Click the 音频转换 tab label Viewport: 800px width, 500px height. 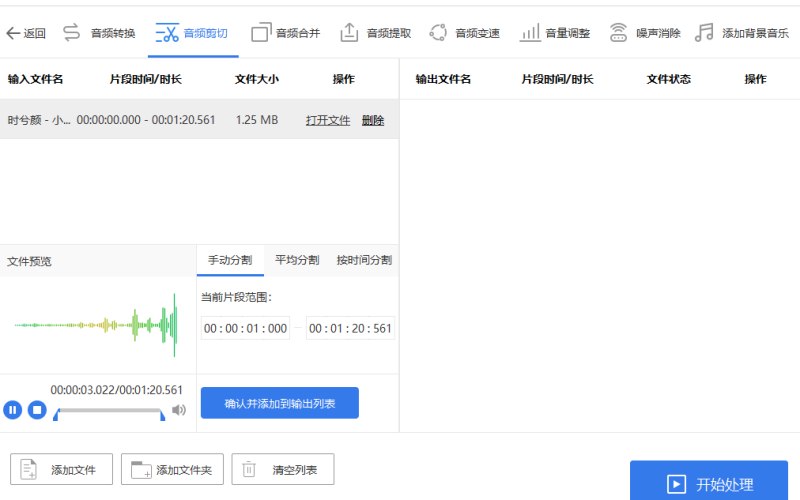point(113,33)
